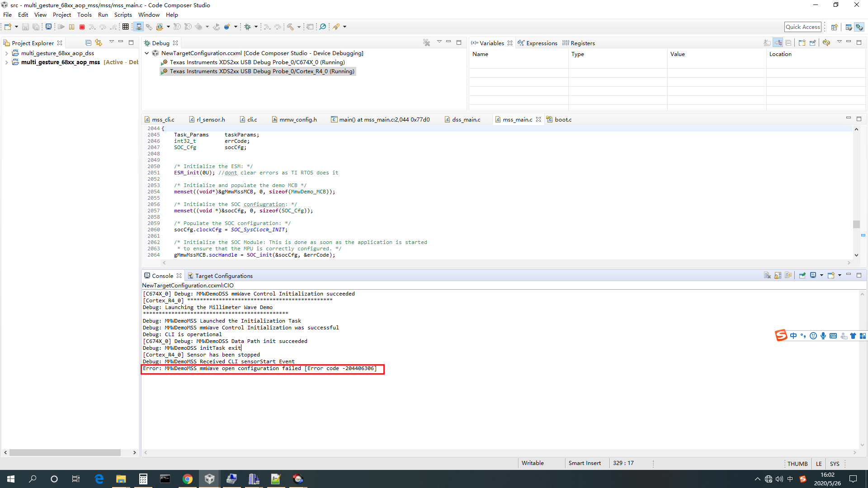Image resolution: width=868 pixels, height=488 pixels.
Task: Click the green bug Debug icon
Action: click(247, 27)
